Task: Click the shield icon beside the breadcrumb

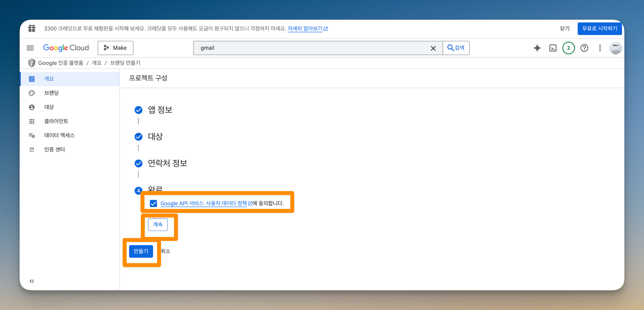Action: (x=32, y=63)
